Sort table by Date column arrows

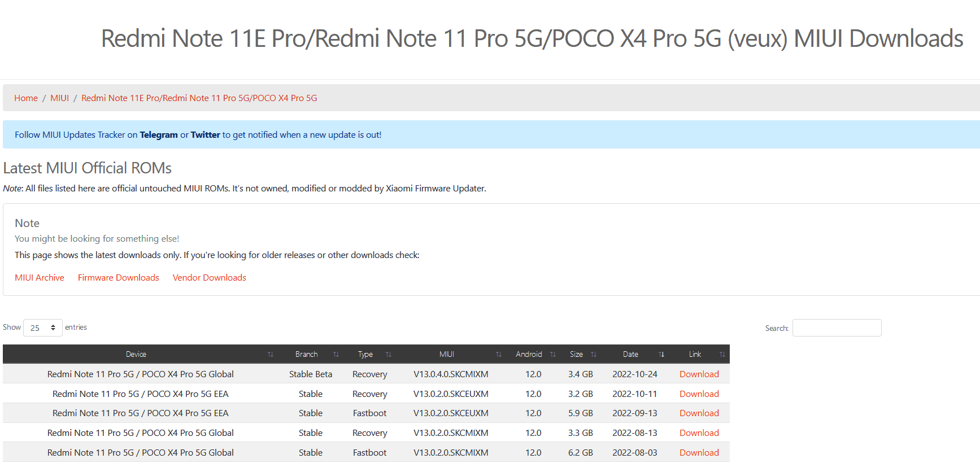[661, 355]
